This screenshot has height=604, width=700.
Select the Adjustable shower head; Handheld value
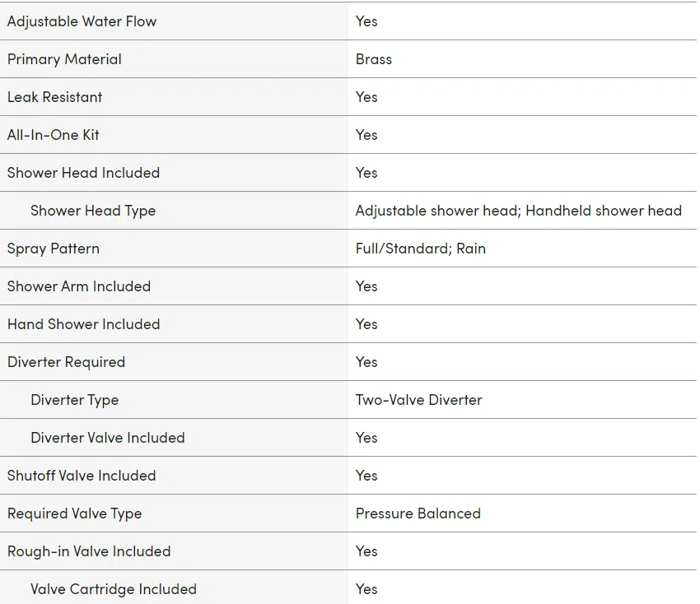click(x=519, y=211)
